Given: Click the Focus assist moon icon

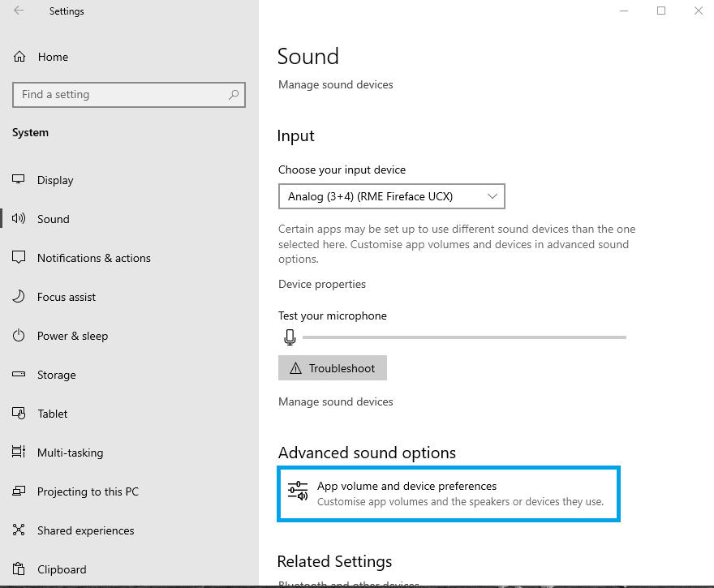Looking at the screenshot, I should [19, 297].
